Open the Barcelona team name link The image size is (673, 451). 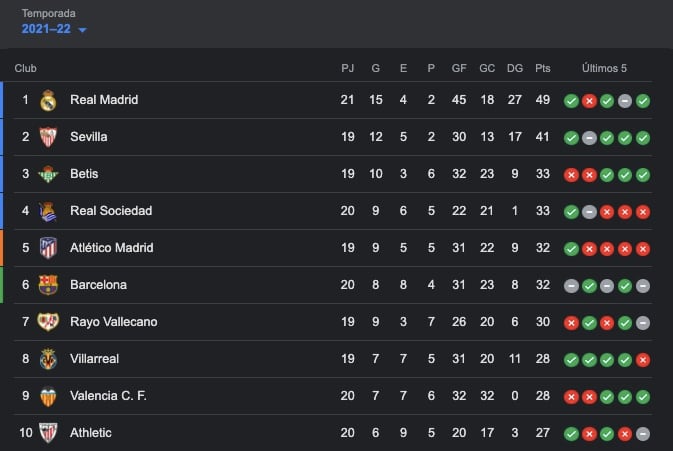tap(98, 285)
